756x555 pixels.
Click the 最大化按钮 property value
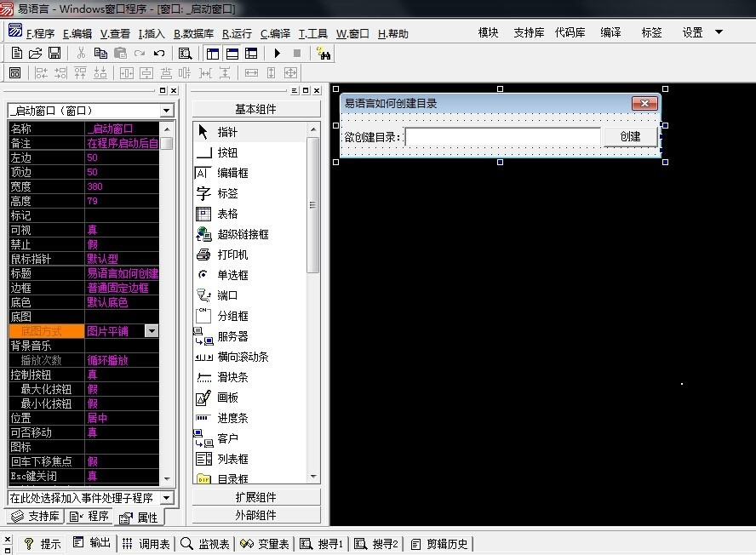tap(122, 389)
